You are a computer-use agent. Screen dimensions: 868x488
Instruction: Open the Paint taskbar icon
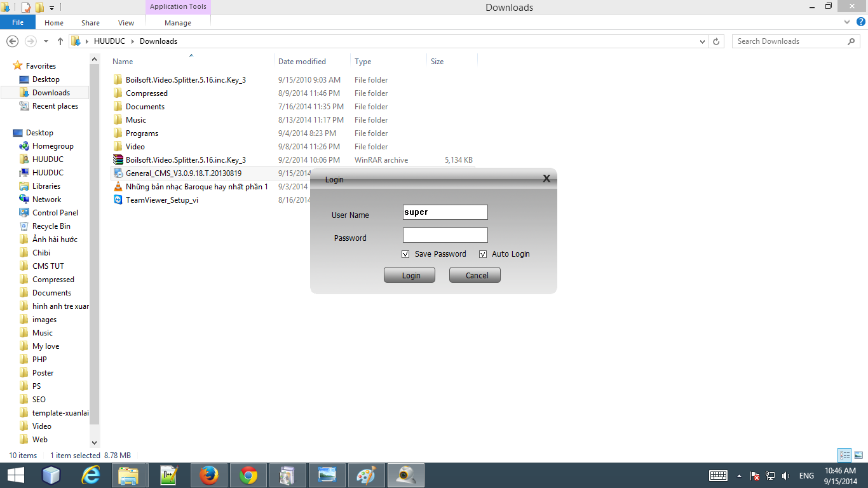pyautogui.click(x=366, y=475)
